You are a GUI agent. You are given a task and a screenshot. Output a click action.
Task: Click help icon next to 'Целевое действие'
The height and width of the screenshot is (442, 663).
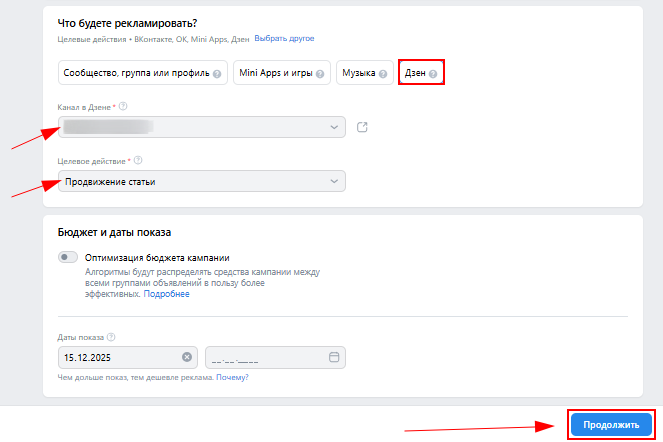pos(138,160)
